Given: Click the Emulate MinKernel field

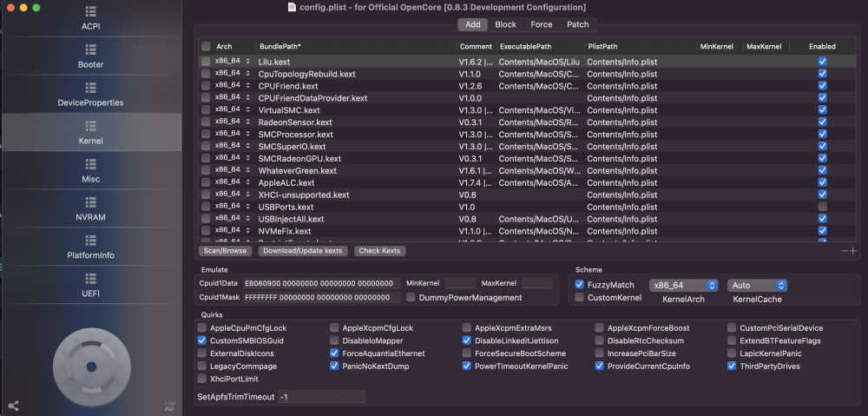Looking at the screenshot, I should [461, 284].
